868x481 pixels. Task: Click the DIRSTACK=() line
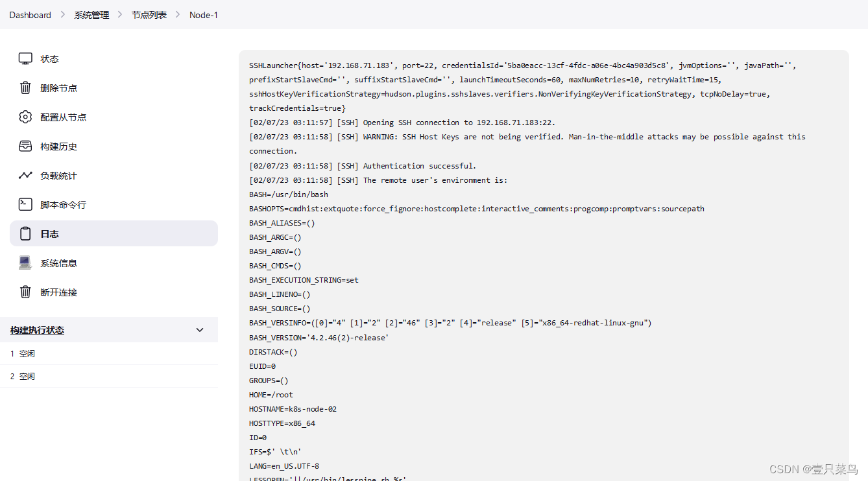click(273, 352)
